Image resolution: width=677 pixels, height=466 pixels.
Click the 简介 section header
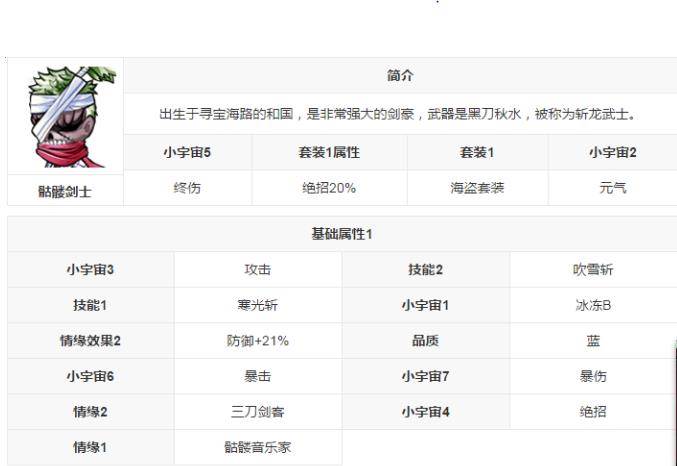pyautogui.click(x=400, y=76)
